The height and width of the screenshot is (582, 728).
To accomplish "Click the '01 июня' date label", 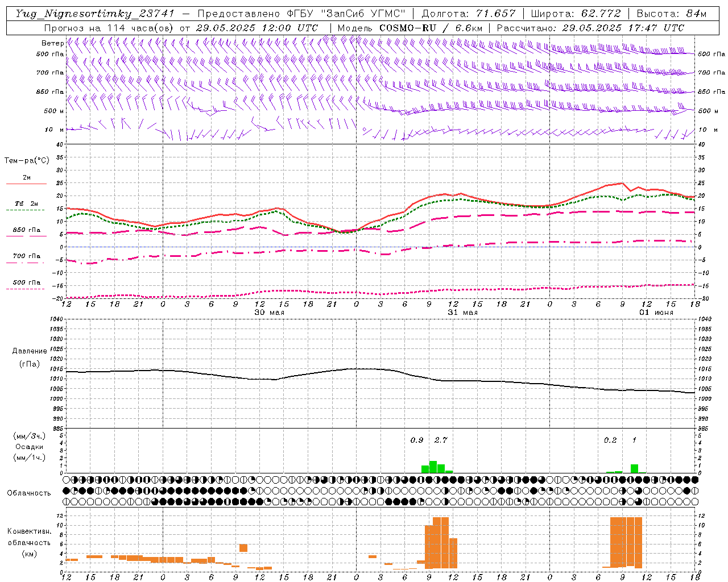I will (x=656, y=313).
